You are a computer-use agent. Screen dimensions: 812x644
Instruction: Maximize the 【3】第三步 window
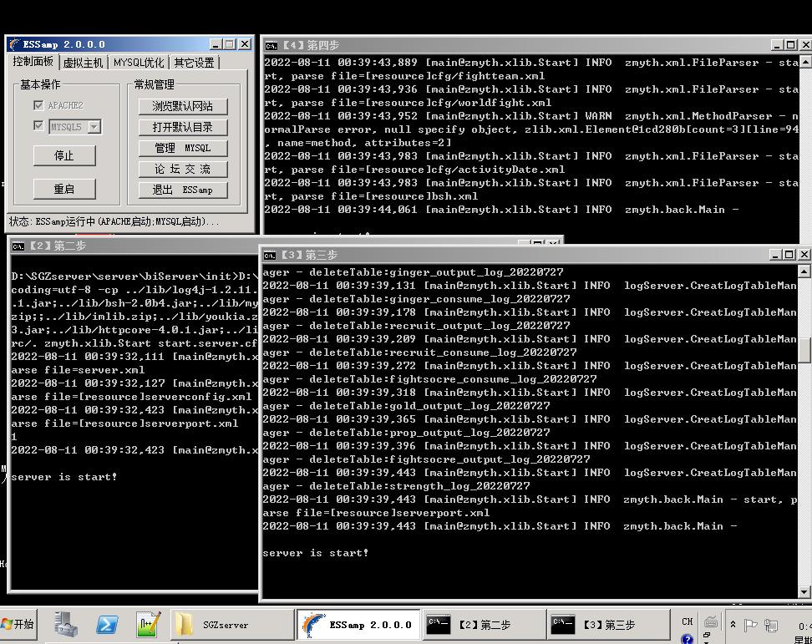[x=789, y=254]
